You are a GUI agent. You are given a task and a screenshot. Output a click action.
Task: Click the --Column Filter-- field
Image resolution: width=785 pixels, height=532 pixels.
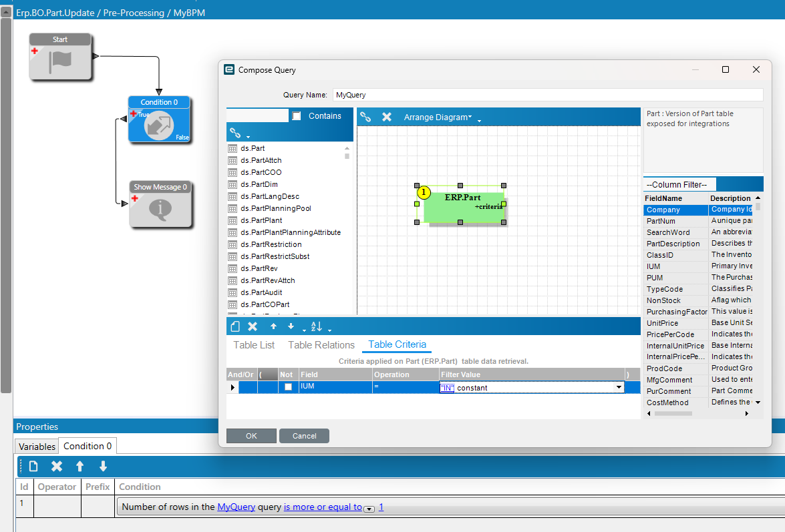point(679,184)
